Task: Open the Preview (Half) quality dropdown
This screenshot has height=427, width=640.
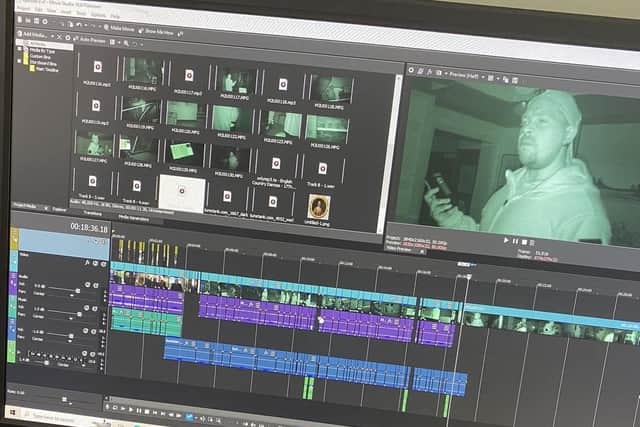Action: pyautogui.click(x=465, y=76)
